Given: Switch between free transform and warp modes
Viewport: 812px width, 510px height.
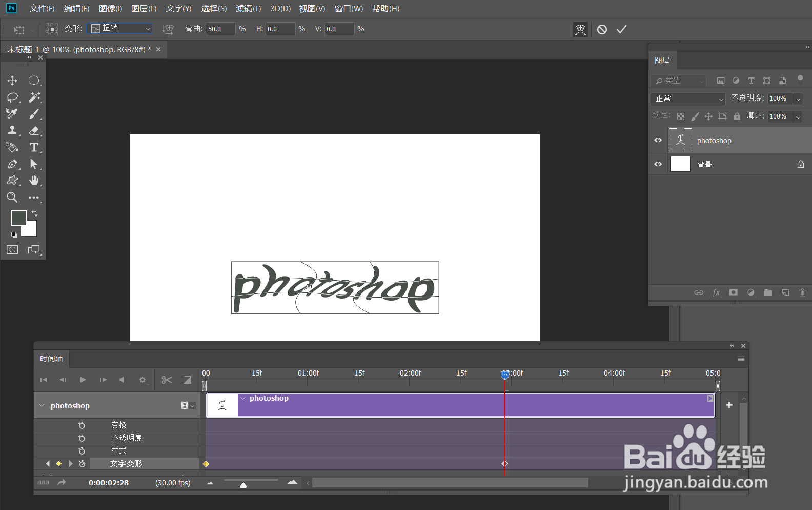Looking at the screenshot, I should (x=580, y=30).
